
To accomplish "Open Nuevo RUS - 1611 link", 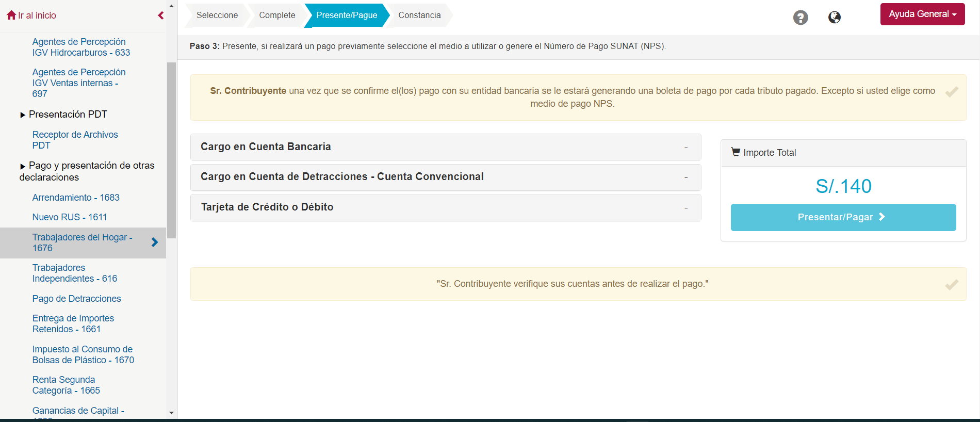I will click(70, 217).
